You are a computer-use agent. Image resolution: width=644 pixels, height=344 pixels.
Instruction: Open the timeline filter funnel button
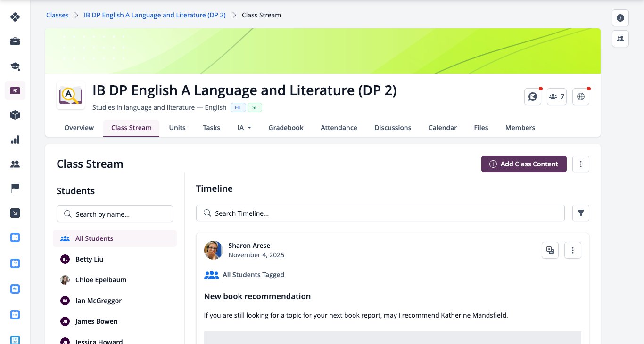coord(581,213)
